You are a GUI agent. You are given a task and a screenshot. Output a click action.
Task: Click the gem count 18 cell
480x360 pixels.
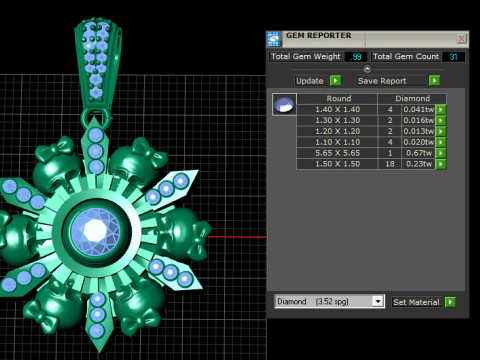[x=390, y=164]
